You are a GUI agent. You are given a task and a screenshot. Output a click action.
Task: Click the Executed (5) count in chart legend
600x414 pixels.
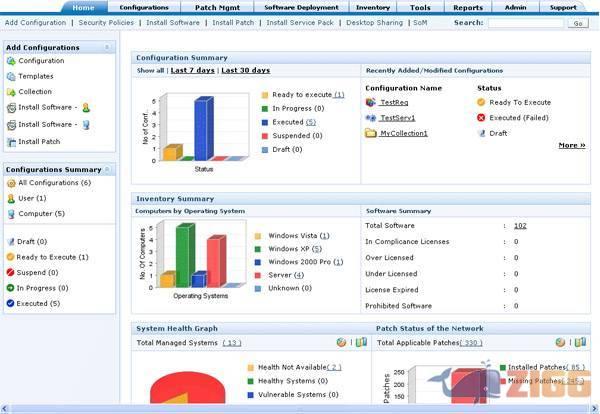(311, 122)
